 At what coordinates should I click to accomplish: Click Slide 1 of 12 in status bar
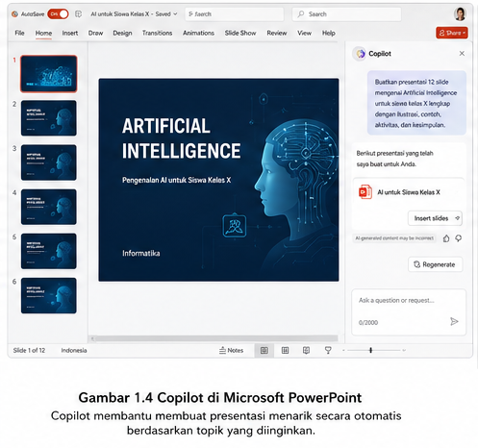(x=29, y=351)
